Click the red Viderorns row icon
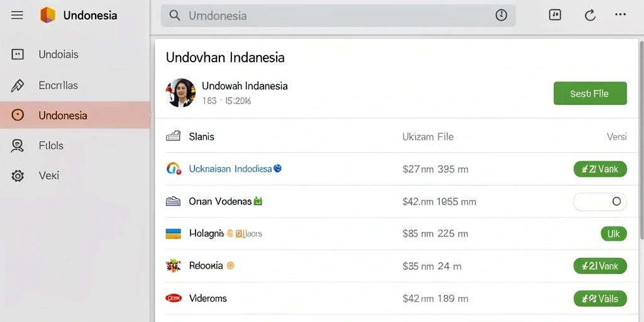 pos(174,298)
